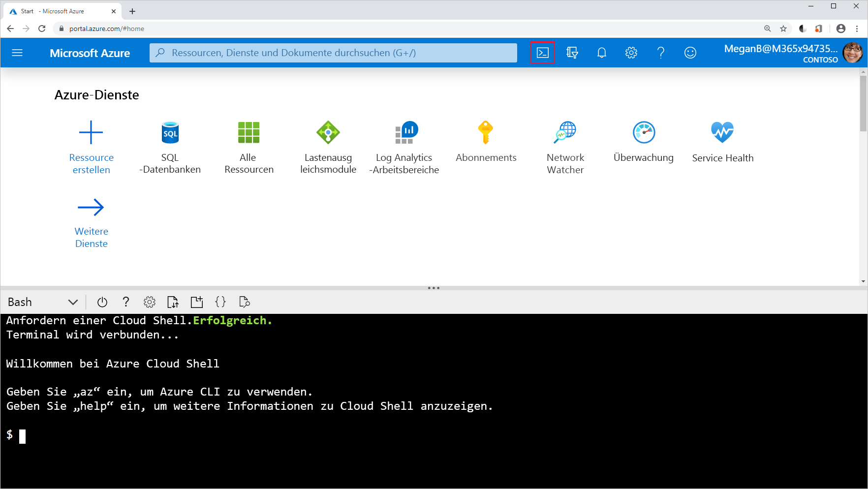Open Abonnements key icon

coord(486,132)
